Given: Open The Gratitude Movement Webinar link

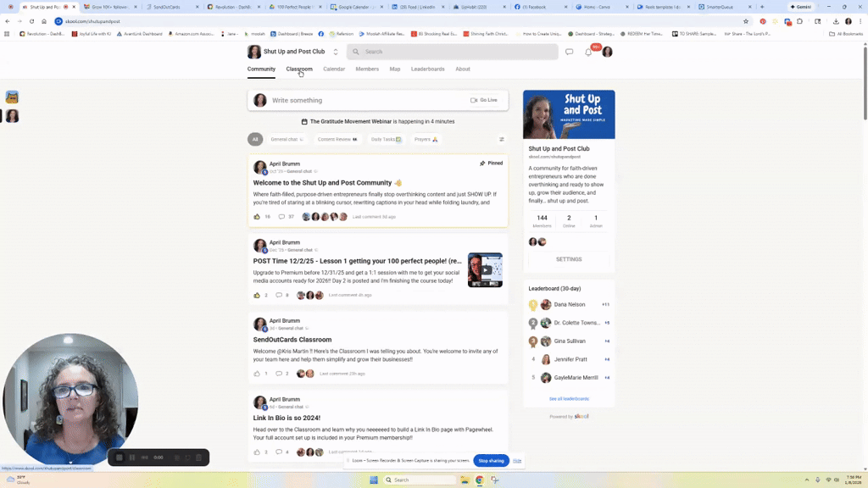Looking at the screenshot, I should [x=350, y=122].
